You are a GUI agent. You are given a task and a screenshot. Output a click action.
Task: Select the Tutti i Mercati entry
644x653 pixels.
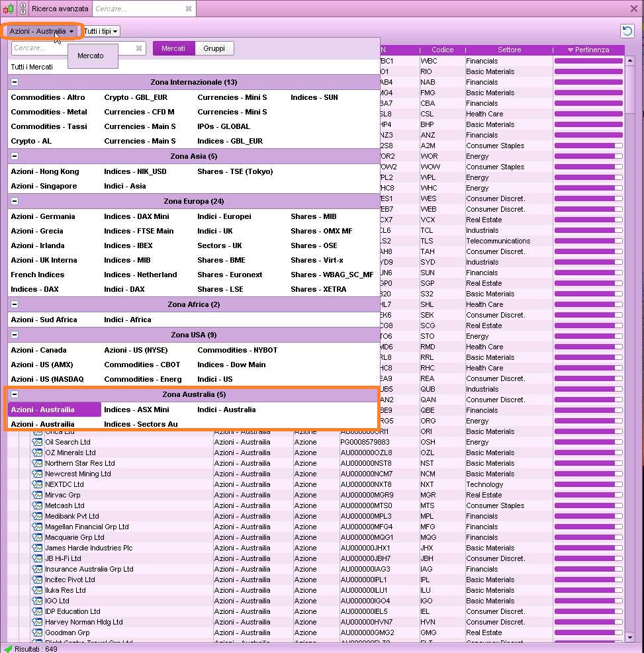coord(32,67)
